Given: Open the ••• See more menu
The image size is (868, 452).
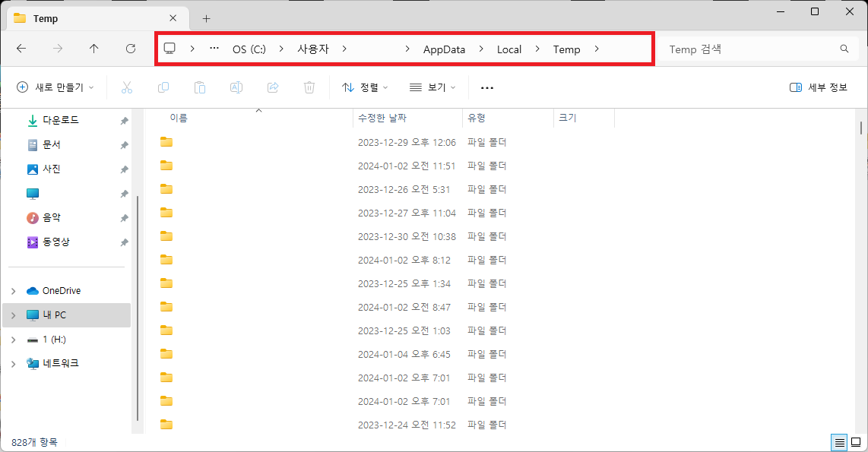Looking at the screenshot, I should pyautogui.click(x=486, y=87).
